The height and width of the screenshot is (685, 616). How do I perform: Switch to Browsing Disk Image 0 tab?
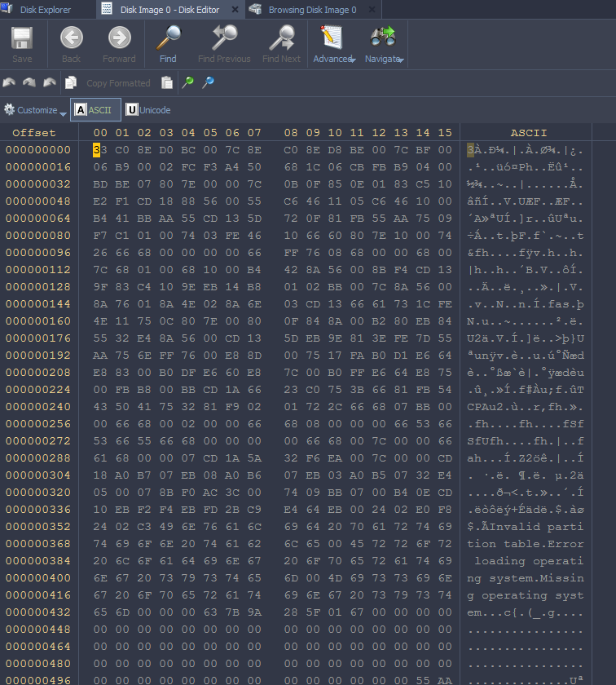[x=311, y=10]
